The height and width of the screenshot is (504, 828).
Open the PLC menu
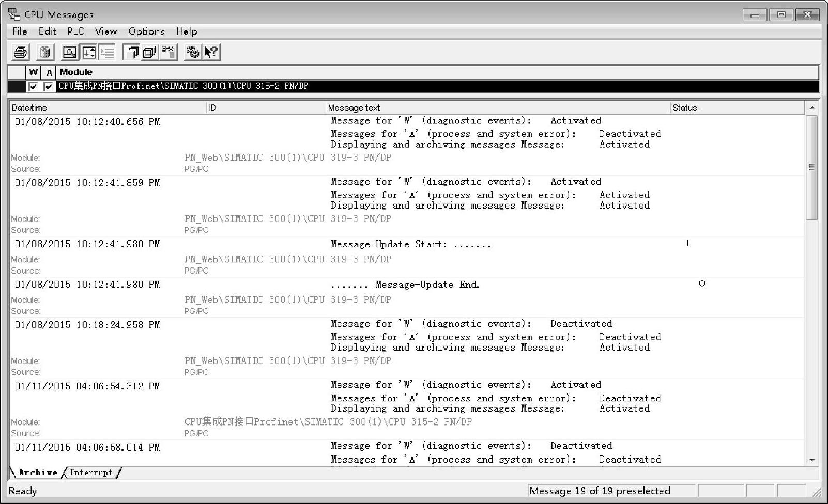coord(75,31)
